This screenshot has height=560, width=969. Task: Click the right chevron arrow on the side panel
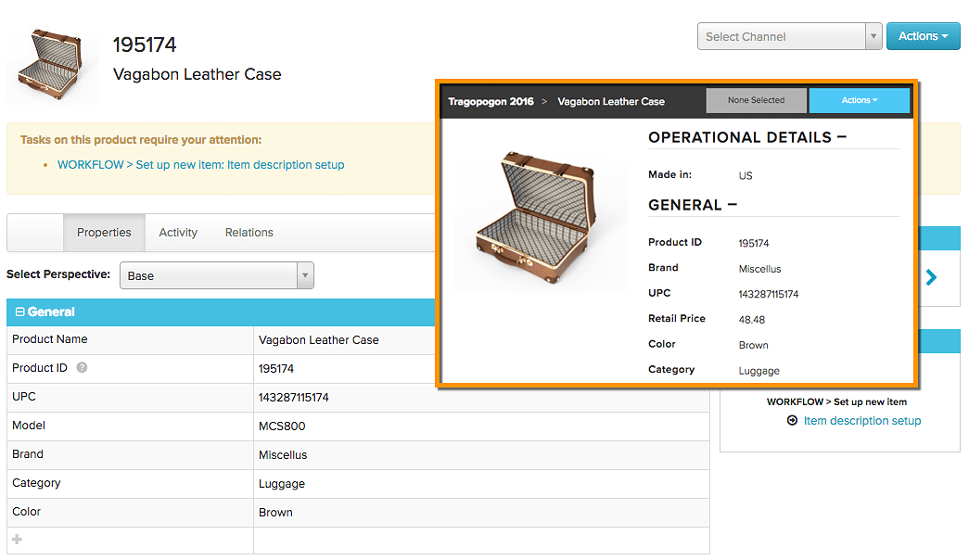(x=931, y=277)
